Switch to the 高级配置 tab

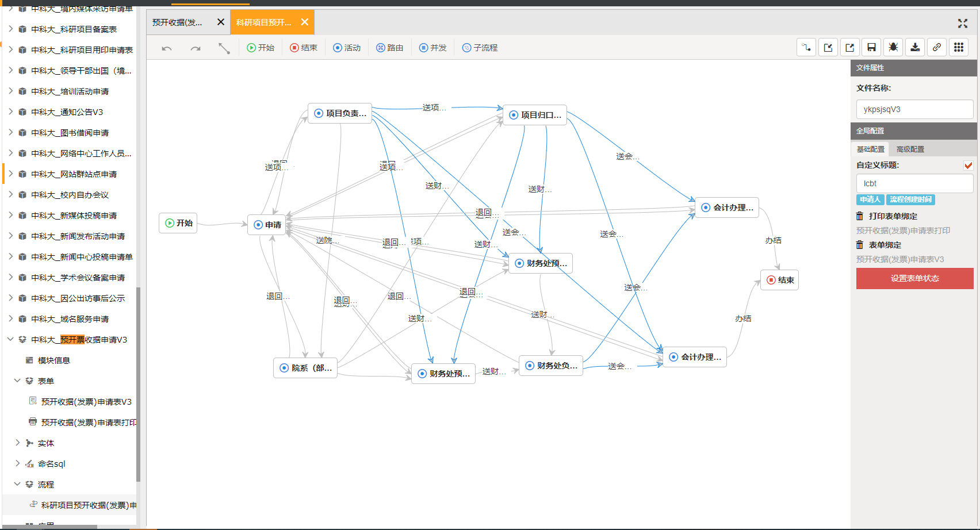point(910,149)
